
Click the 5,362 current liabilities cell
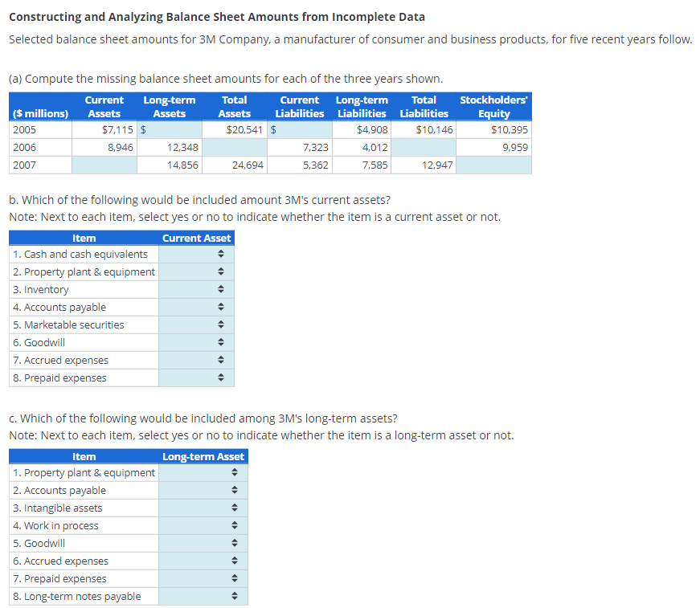point(300,165)
